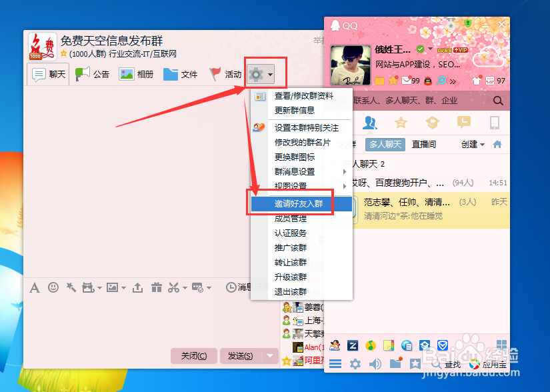Click the scissors screenshot icon
This screenshot has height=392, width=550.
(173, 287)
